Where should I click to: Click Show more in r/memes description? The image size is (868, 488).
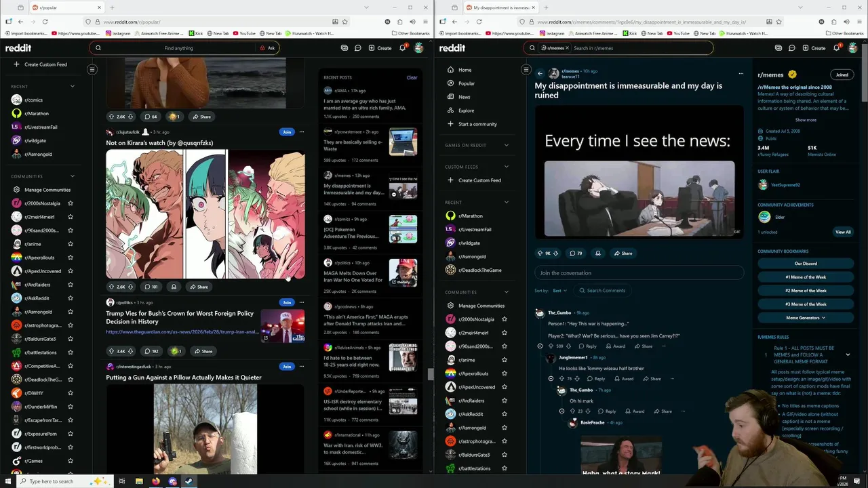[806, 120]
